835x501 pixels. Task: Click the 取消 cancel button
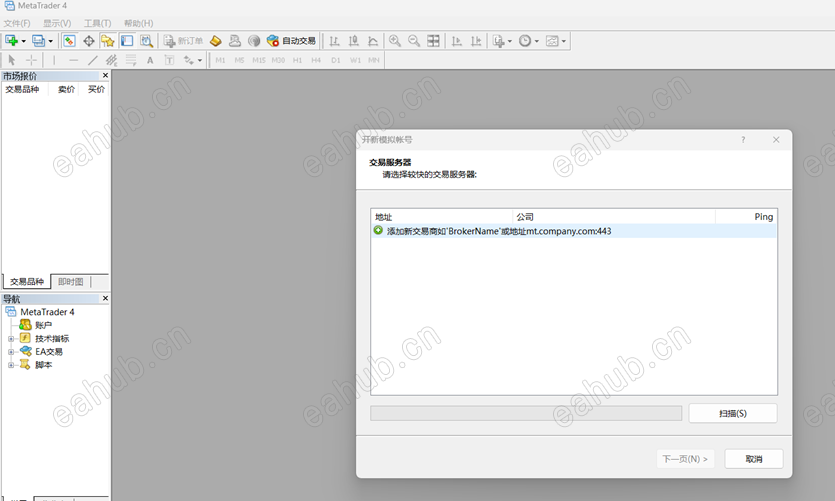[x=754, y=459]
